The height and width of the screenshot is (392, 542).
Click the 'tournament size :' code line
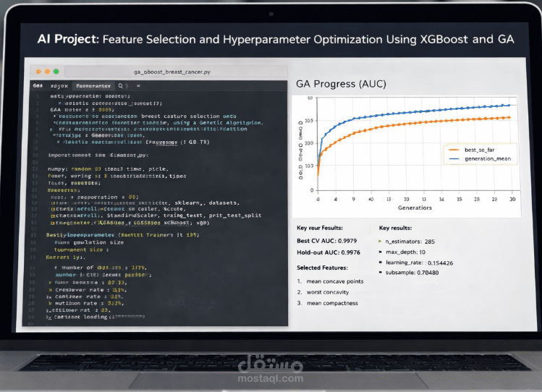click(x=81, y=250)
